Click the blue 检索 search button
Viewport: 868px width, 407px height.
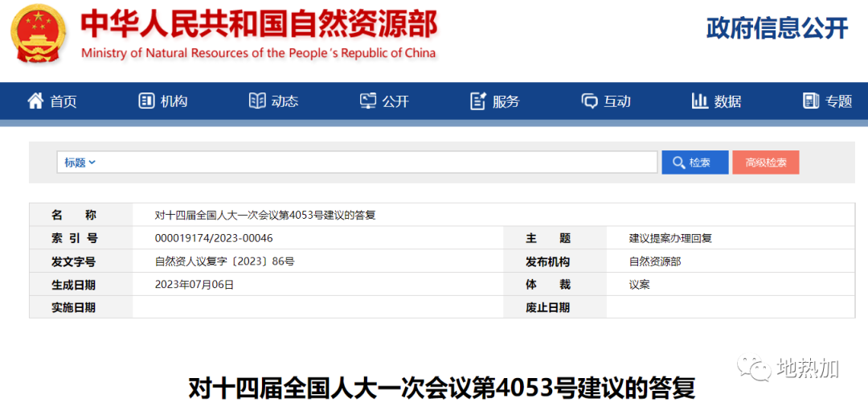click(694, 162)
